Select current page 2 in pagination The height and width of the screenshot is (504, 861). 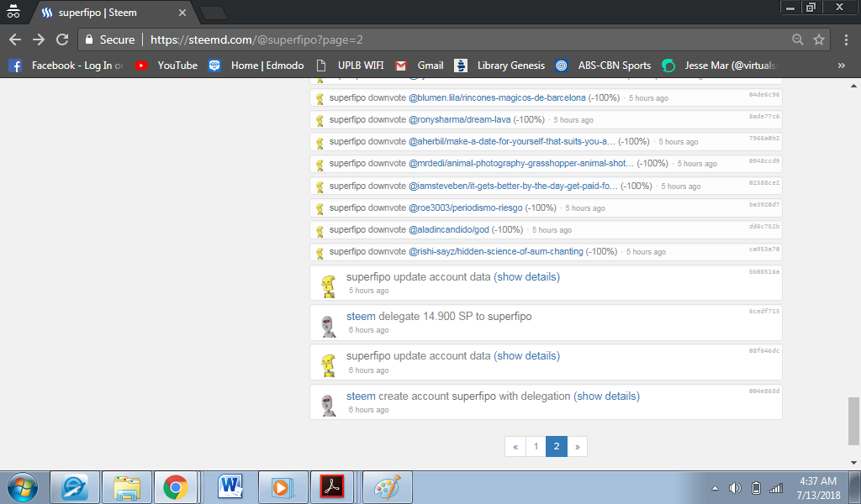[557, 446]
